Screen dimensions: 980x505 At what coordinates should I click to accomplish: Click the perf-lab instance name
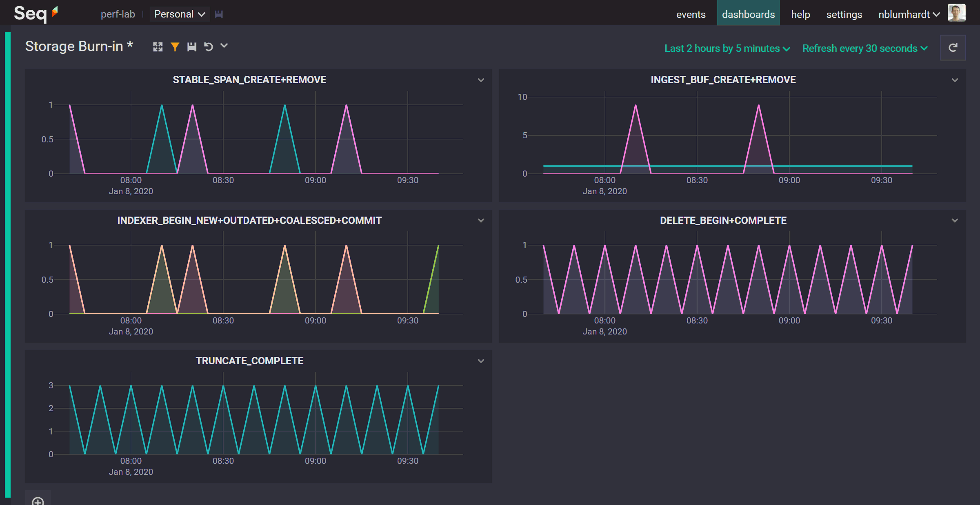[x=118, y=14]
